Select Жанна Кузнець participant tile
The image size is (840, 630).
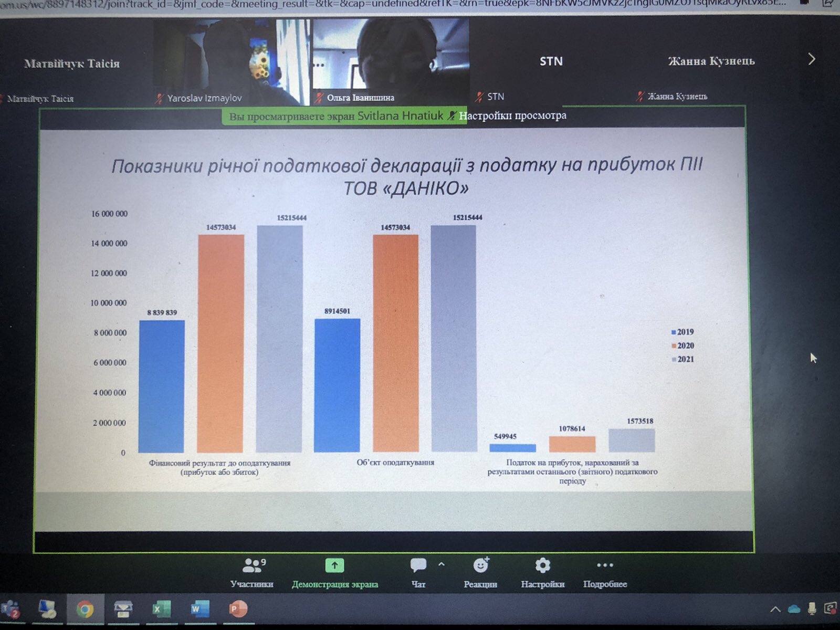tap(711, 61)
